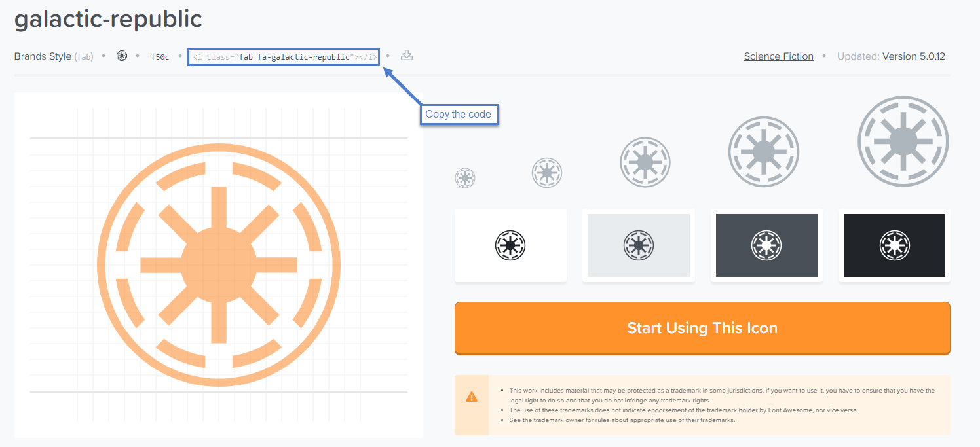Click the Copy the code annotation box
The image size is (980, 447).
[x=459, y=115]
